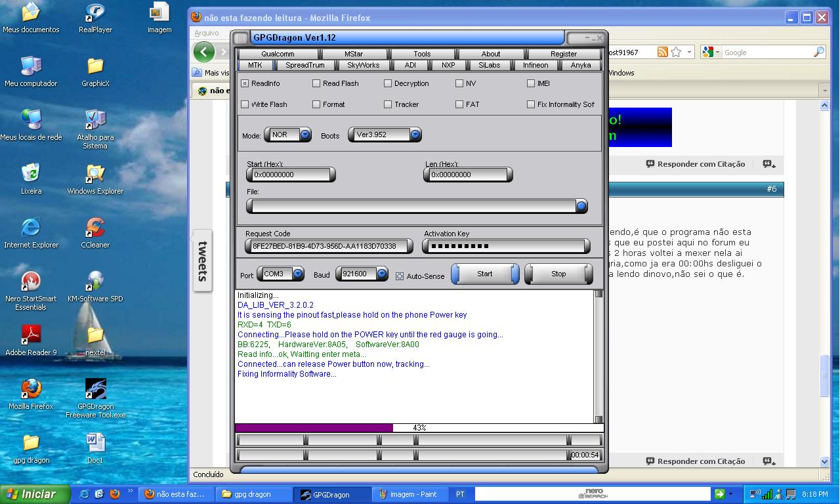The width and height of the screenshot is (840, 504).
Task: Enable the NV checkbox
Action: tap(459, 83)
